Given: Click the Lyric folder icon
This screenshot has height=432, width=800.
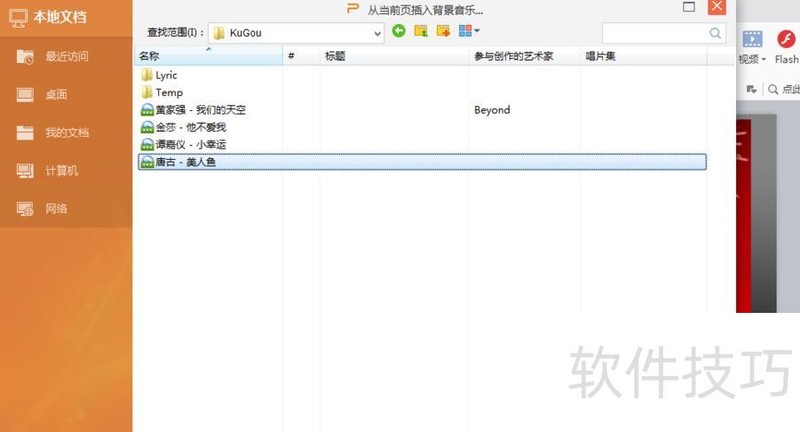Looking at the screenshot, I should [147, 75].
